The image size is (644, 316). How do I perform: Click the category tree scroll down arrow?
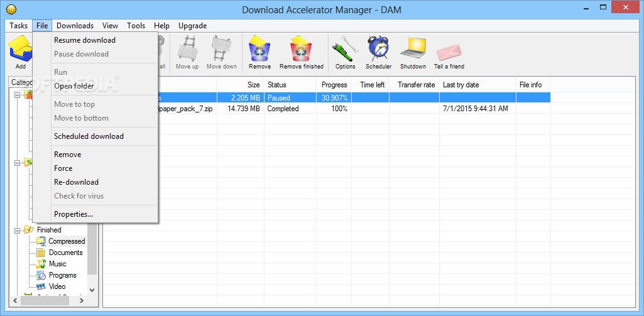tap(92, 290)
